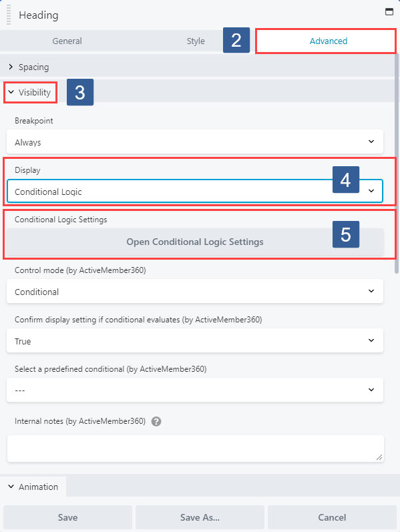Click the panel maximize icon next to Heading
The image size is (400, 532).
[389, 11]
